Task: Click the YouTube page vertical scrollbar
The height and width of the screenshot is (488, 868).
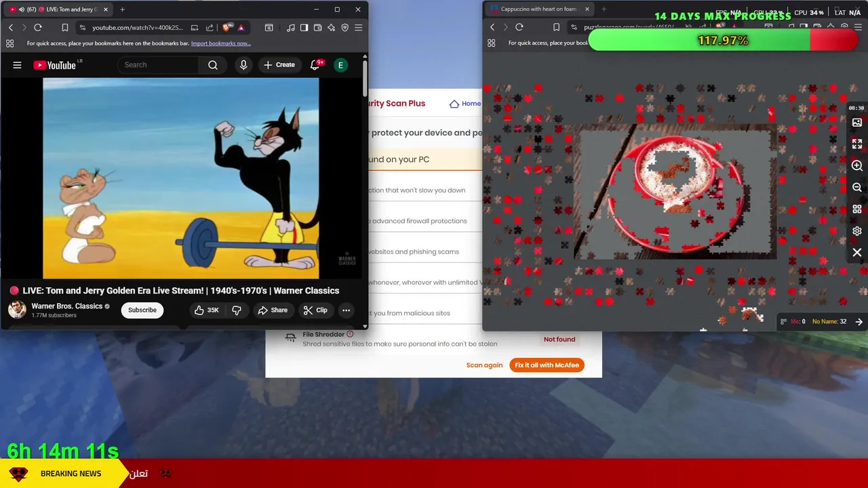Action: pyautogui.click(x=366, y=78)
